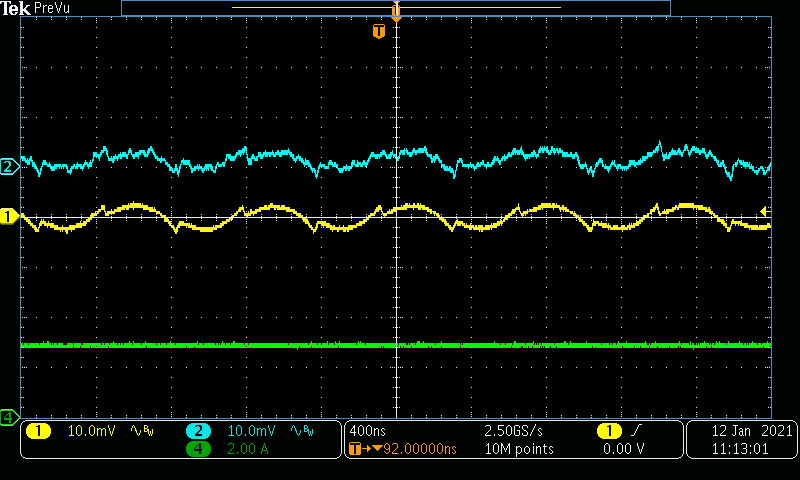This screenshot has width=800, height=480.
Task: Open the 400ns horizontal scale readout
Action: coord(367,431)
